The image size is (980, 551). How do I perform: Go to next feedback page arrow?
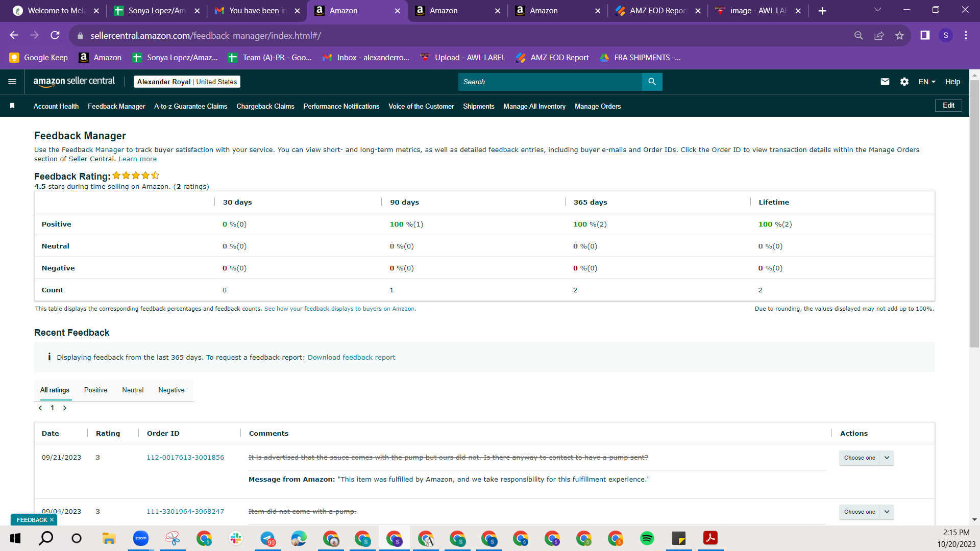click(65, 408)
